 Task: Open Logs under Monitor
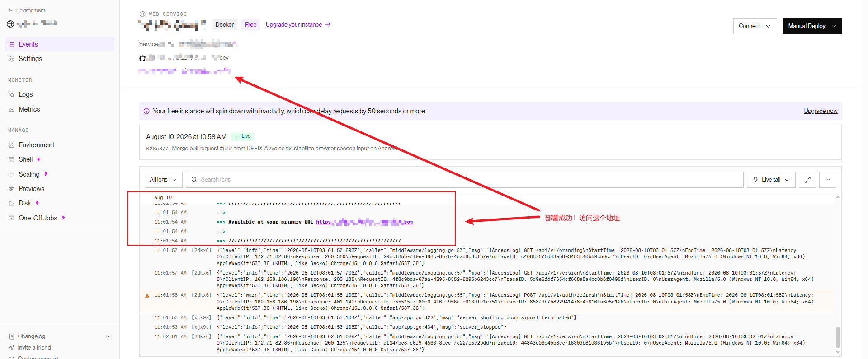point(26,94)
